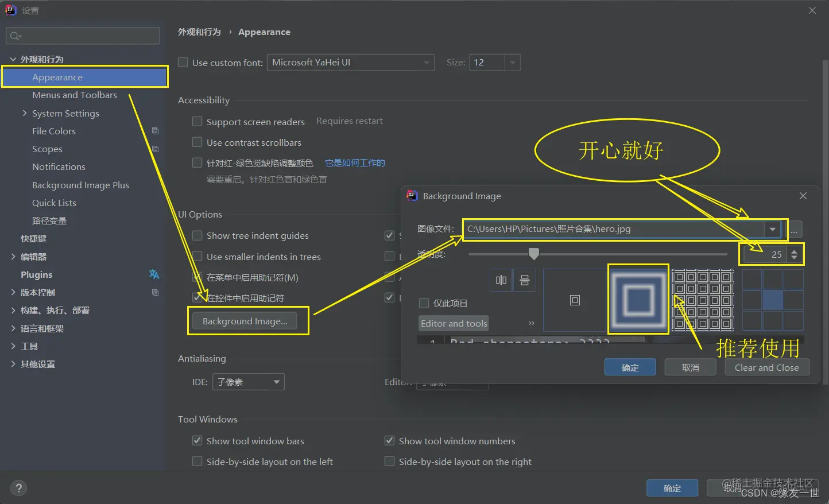
Task: Click the Clear and Close button
Action: (767, 367)
